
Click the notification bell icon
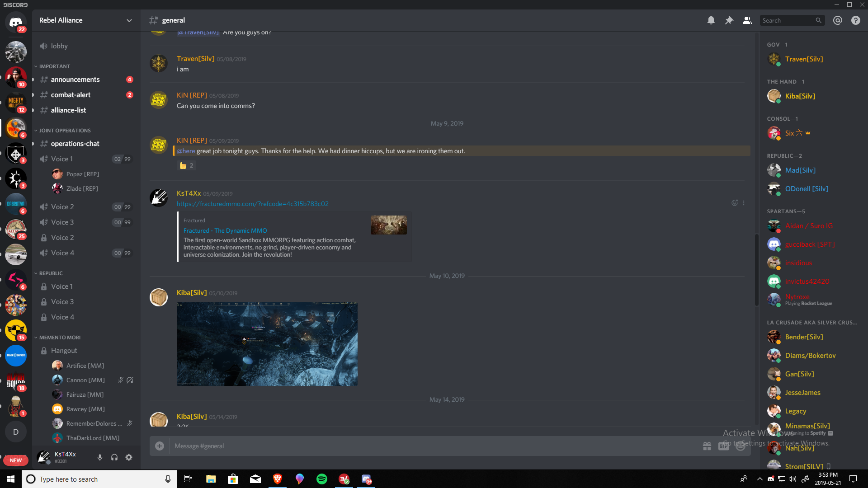(x=711, y=20)
